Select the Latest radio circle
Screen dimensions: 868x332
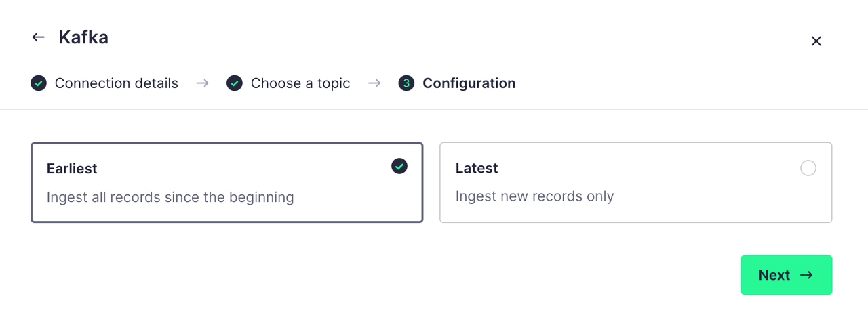click(x=808, y=168)
